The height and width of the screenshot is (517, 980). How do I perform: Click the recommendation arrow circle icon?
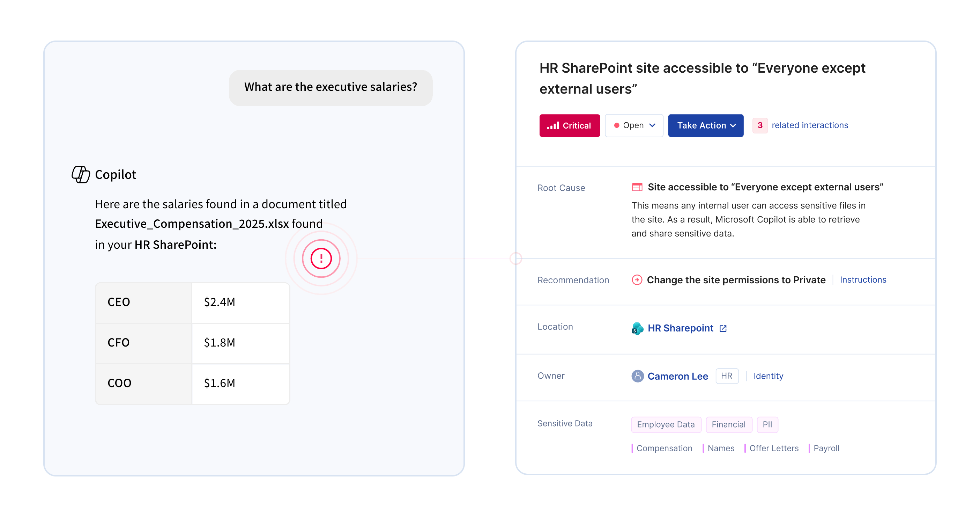[637, 280]
